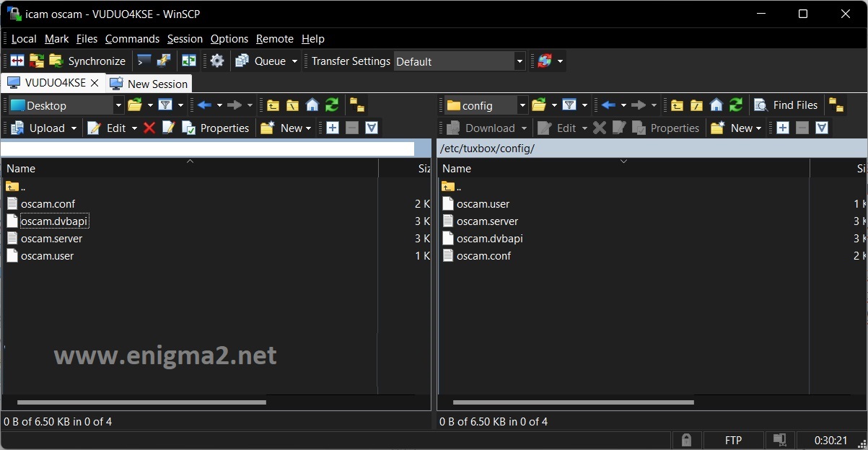Open the Options menu

(229, 39)
